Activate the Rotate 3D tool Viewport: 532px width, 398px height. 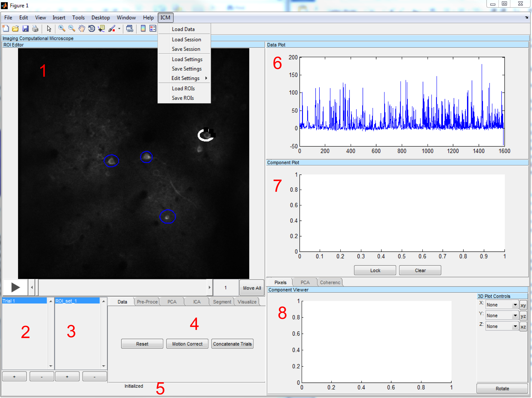[x=91, y=29]
